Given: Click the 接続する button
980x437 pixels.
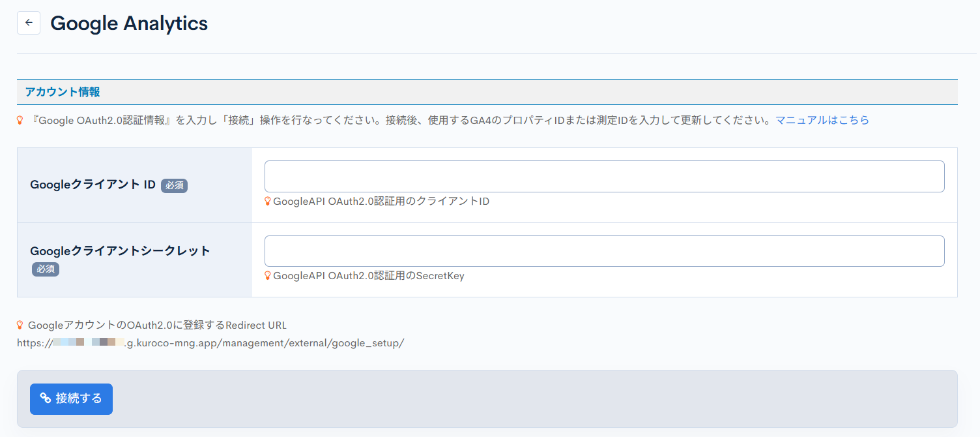Looking at the screenshot, I should point(71,399).
